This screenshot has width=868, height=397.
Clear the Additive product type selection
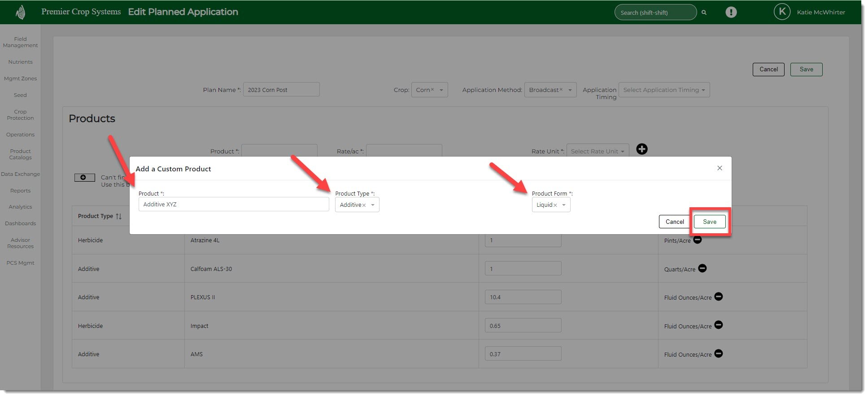[364, 205]
